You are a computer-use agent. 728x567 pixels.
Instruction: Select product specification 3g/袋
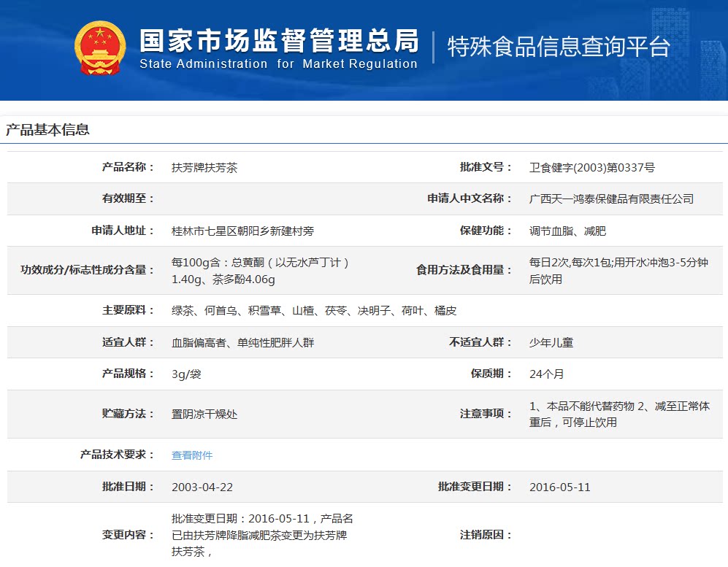point(186,374)
